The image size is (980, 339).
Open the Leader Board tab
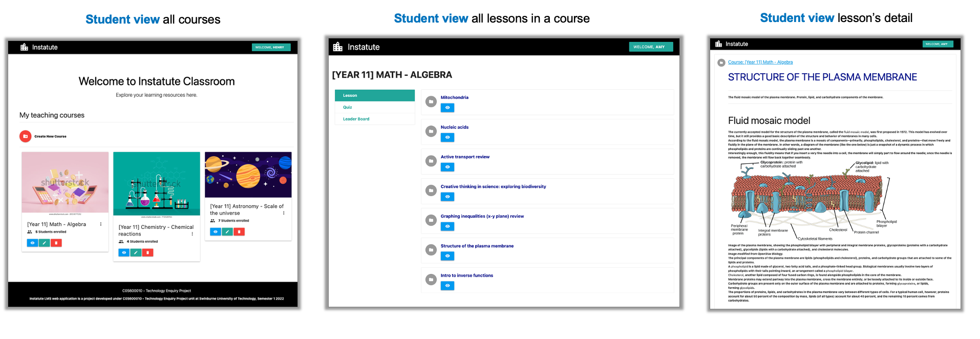click(356, 119)
